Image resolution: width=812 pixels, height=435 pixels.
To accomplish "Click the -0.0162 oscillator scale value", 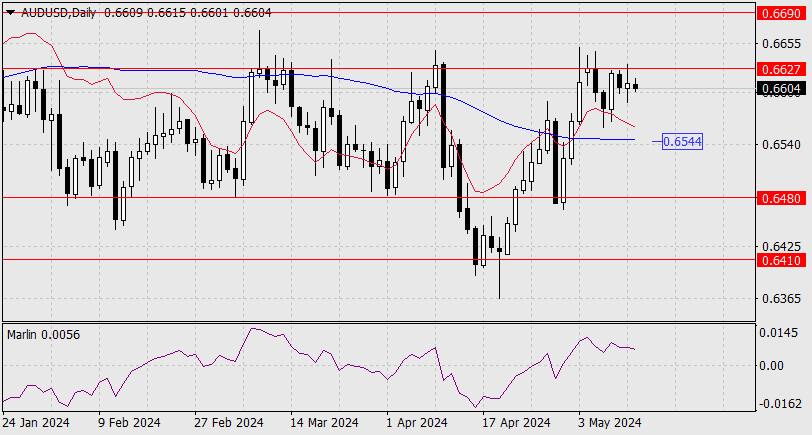I will coord(778,404).
